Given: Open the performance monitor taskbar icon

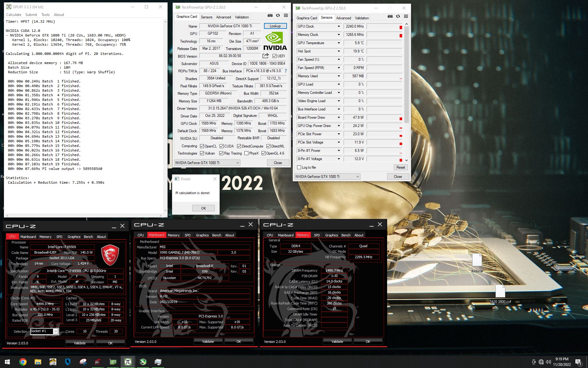Looking at the screenshot, I should (x=158, y=362).
